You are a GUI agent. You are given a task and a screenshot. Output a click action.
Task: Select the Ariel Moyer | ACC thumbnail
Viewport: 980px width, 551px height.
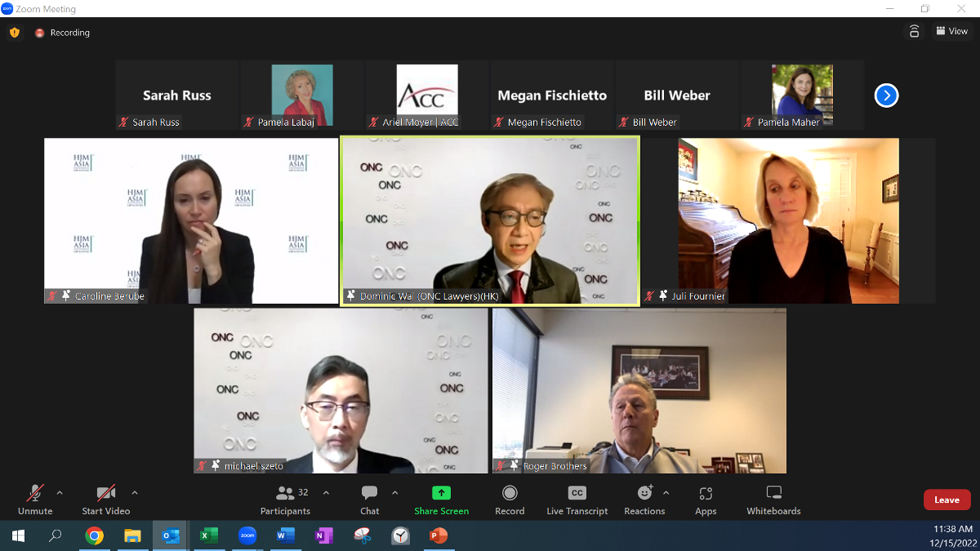(x=427, y=96)
